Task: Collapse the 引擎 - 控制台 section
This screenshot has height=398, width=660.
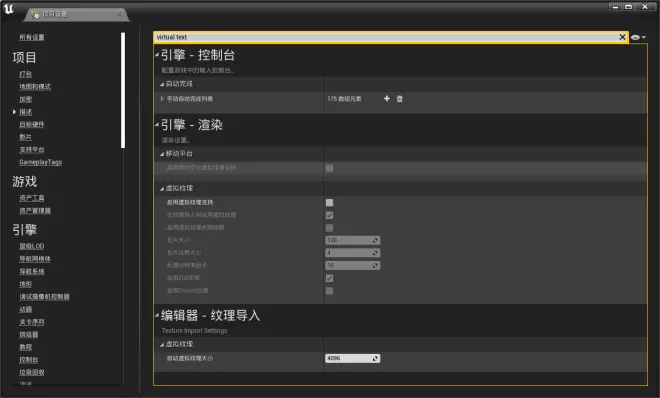Action: click(x=157, y=55)
